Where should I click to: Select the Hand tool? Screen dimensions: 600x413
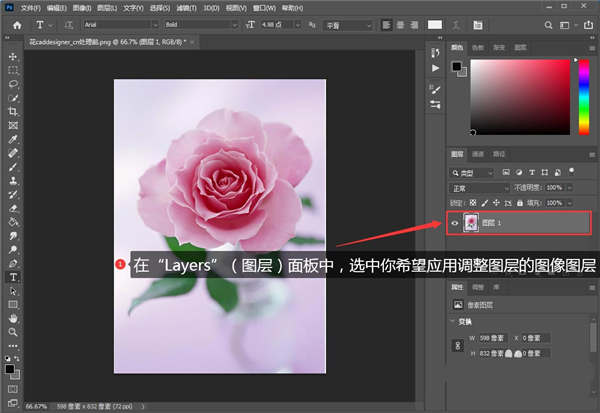coord(13,318)
